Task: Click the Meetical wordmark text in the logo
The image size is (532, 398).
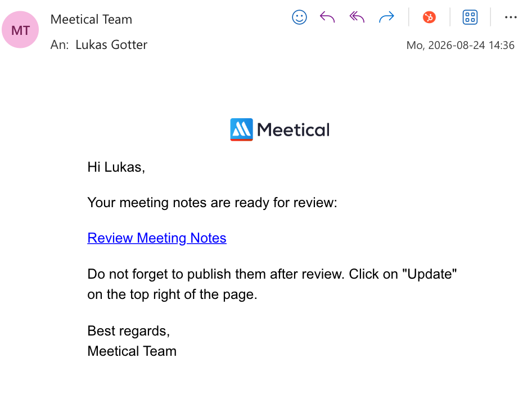Action: (293, 129)
